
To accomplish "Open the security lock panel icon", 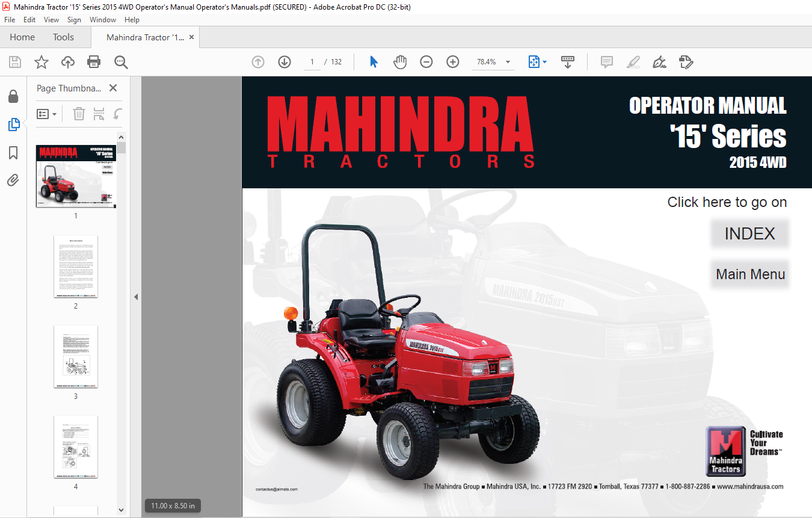I will pyautogui.click(x=13, y=96).
